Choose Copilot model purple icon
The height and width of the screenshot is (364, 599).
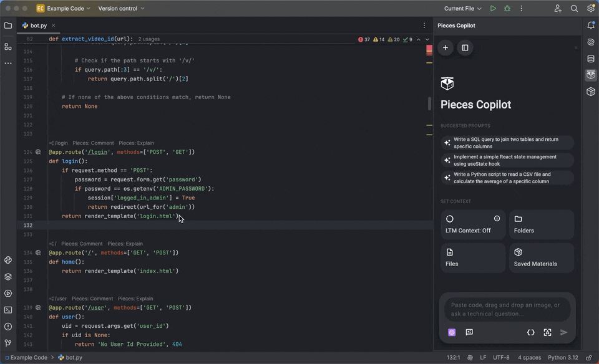coord(452,332)
